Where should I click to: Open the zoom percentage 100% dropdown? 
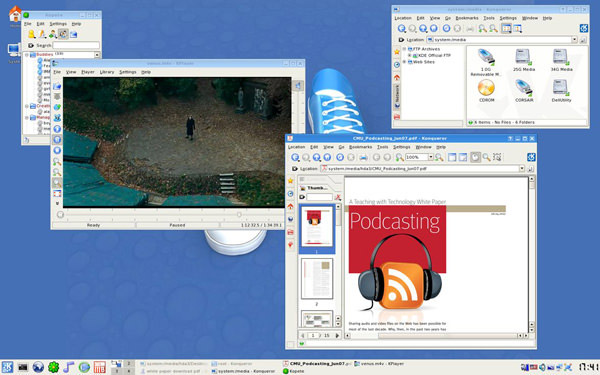430,157
